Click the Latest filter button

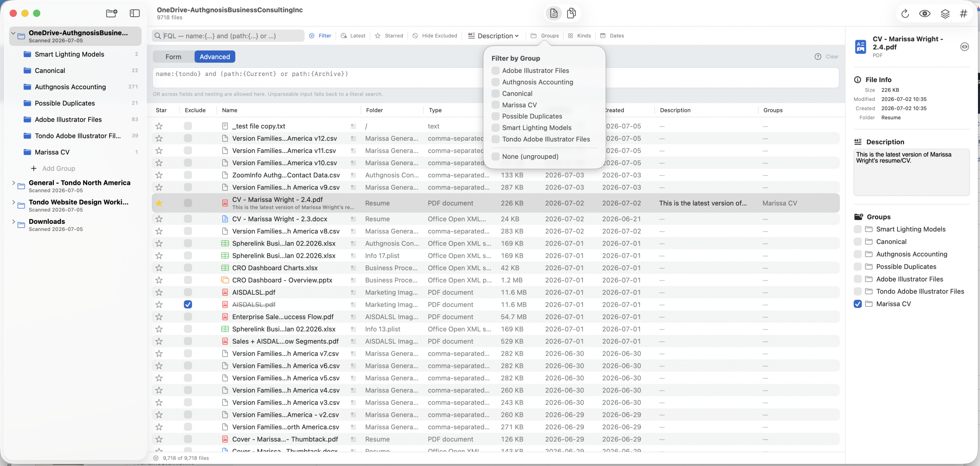pyautogui.click(x=353, y=36)
